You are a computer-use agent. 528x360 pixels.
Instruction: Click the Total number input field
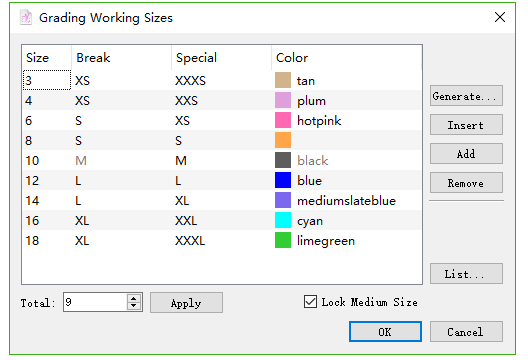[x=95, y=302]
